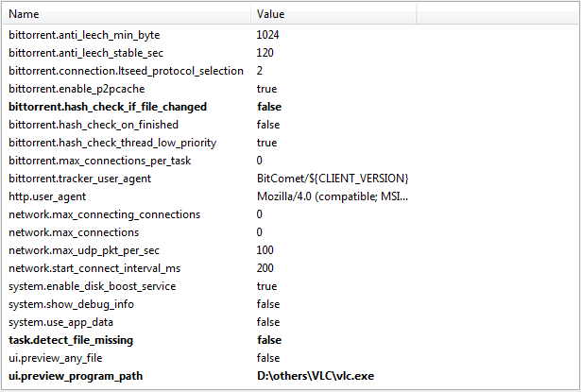The height and width of the screenshot is (392, 581).
Task: Click the D:\others\VLC\vlc.exe path value
Action: [316, 376]
